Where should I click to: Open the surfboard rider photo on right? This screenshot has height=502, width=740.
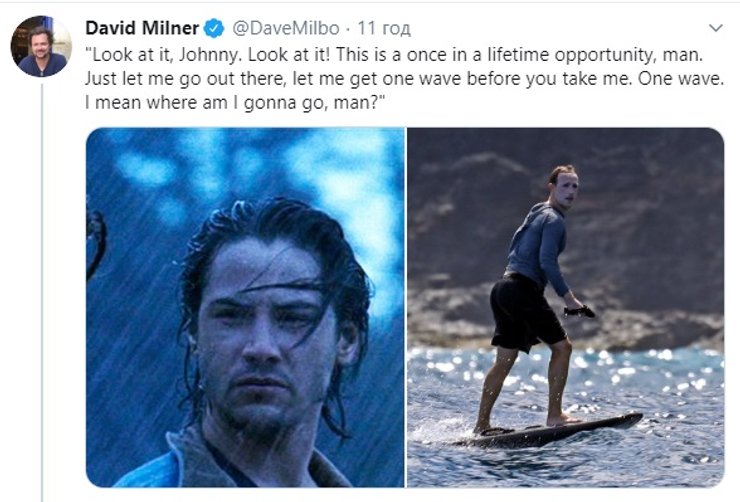click(x=565, y=307)
